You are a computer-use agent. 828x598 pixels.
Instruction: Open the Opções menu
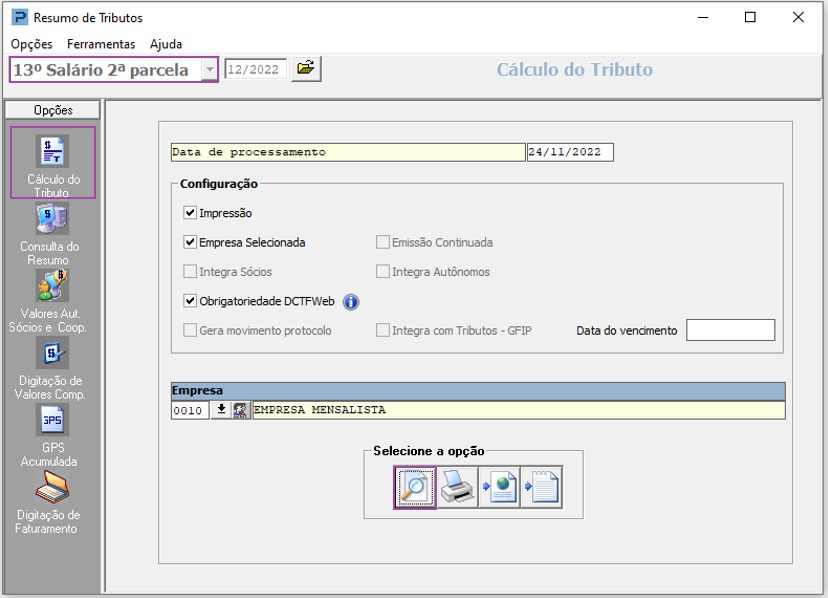pos(32,44)
